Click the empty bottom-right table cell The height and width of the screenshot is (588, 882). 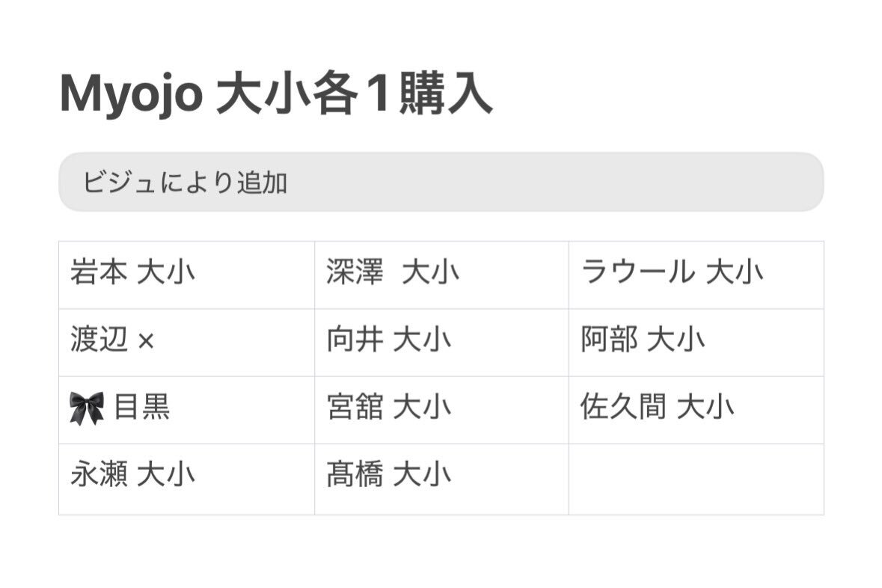[x=696, y=480]
